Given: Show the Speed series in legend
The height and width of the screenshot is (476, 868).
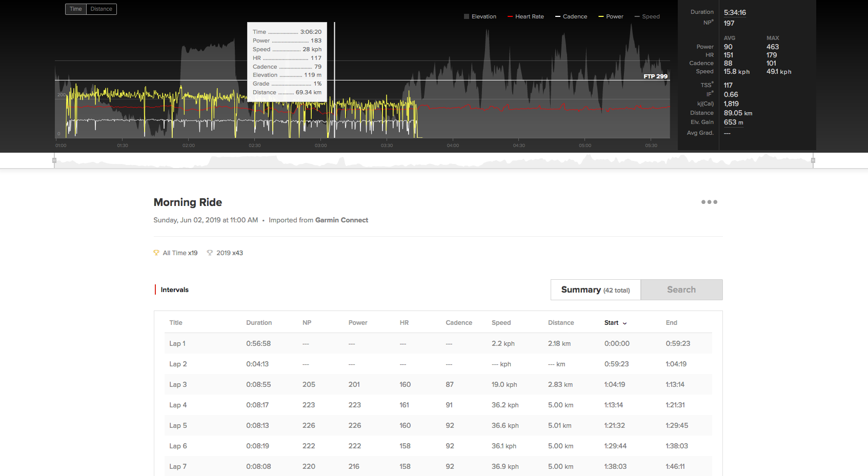Looking at the screenshot, I should click(x=647, y=16).
